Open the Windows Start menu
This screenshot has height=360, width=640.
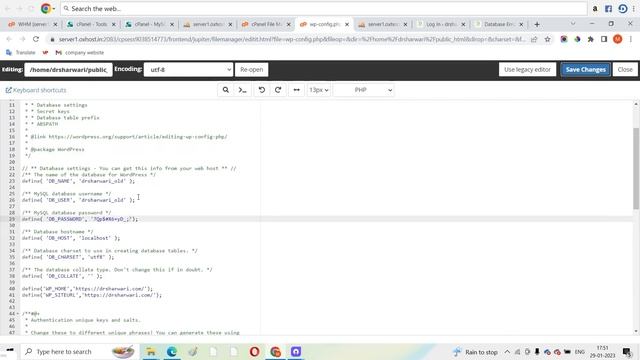[9, 351]
